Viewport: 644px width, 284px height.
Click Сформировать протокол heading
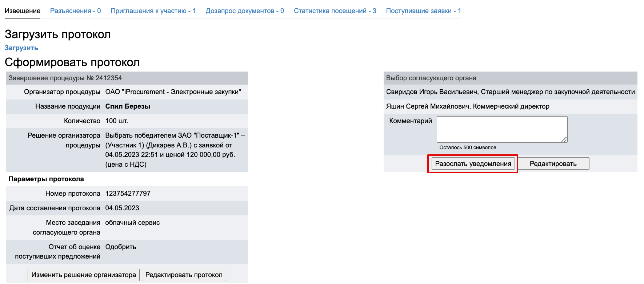[72, 62]
